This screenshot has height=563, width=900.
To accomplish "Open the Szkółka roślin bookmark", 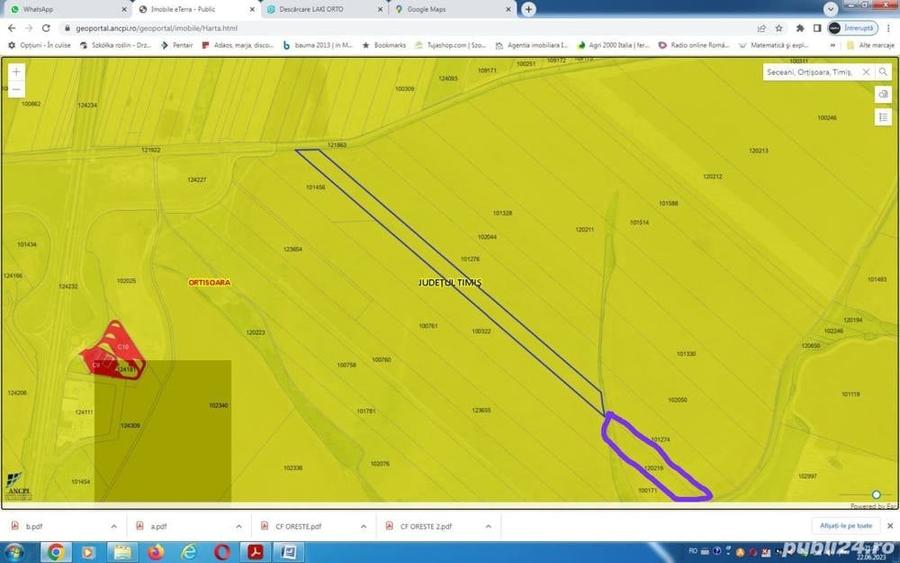I will pyautogui.click(x=115, y=45).
